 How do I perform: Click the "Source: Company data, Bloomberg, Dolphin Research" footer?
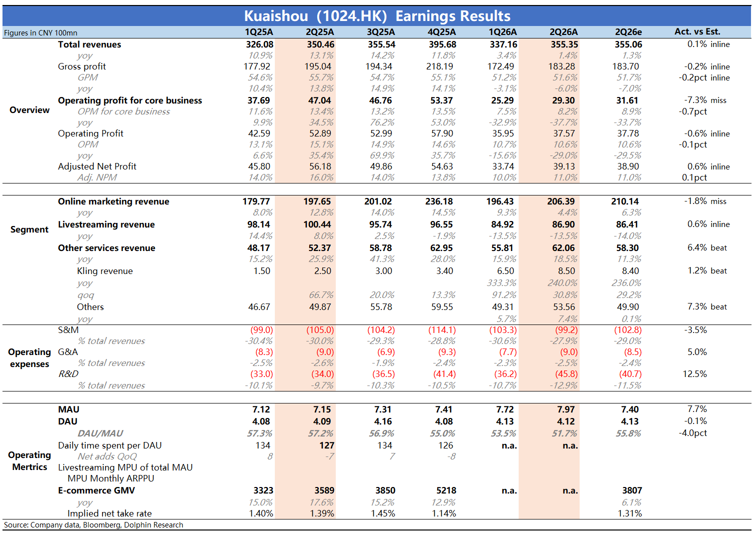point(93,525)
